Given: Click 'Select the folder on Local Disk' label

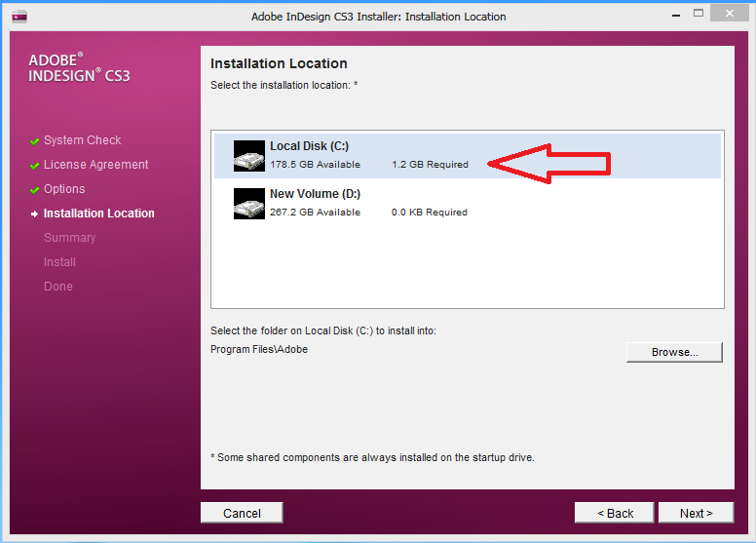Looking at the screenshot, I should pos(323,331).
